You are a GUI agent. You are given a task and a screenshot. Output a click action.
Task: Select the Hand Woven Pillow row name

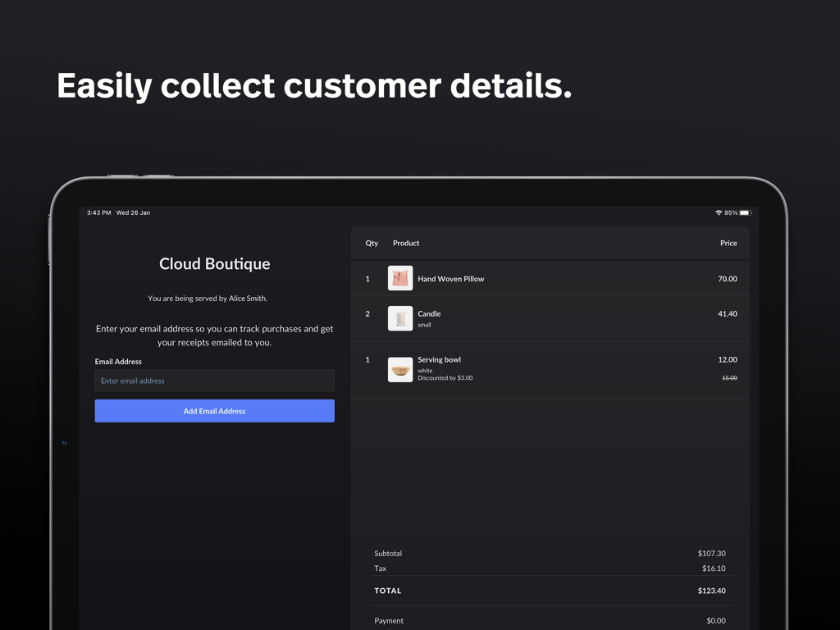(450, 279)
